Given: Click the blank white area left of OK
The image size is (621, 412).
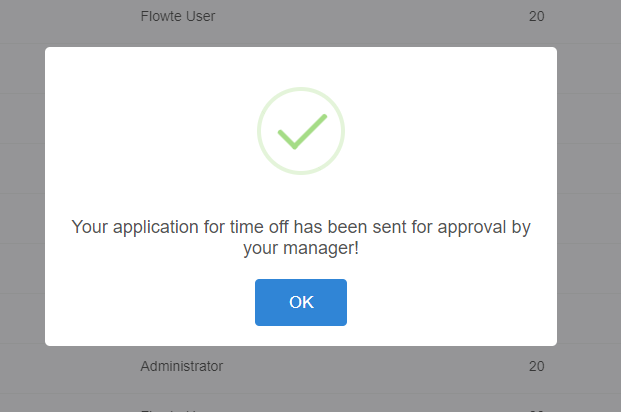Looking at the screenshot, I should (150, 302).
